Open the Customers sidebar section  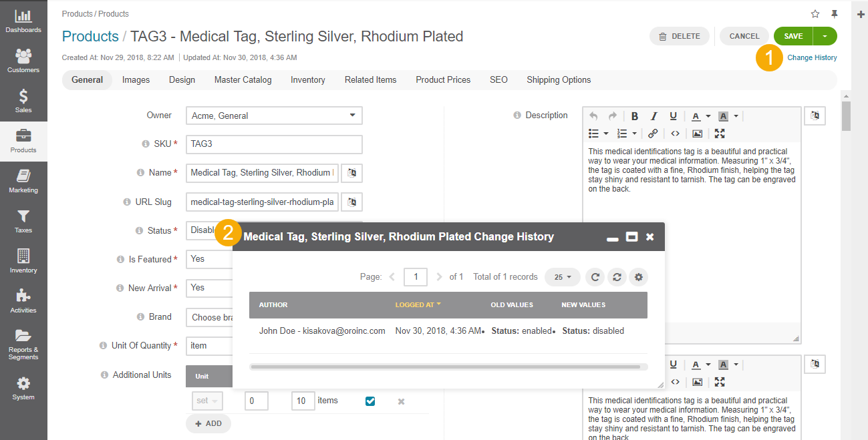[23, 61]
